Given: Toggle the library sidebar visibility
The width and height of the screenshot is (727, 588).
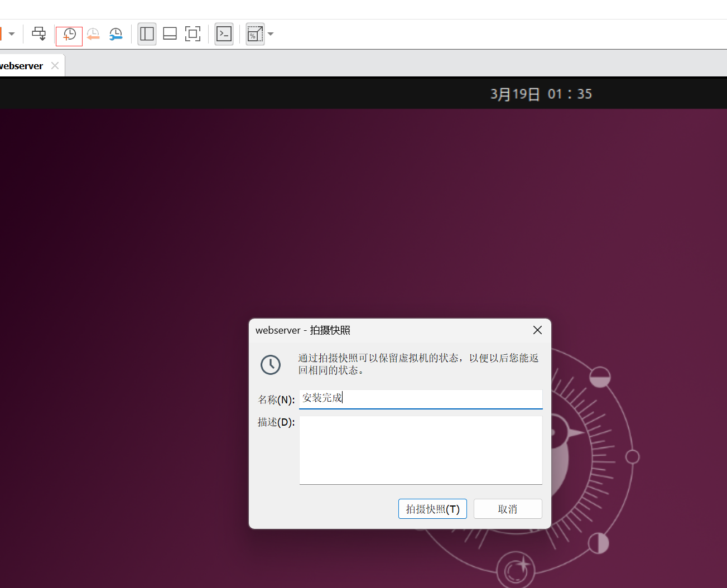Looking at the screenshot, I should click(x=147, y=34).
